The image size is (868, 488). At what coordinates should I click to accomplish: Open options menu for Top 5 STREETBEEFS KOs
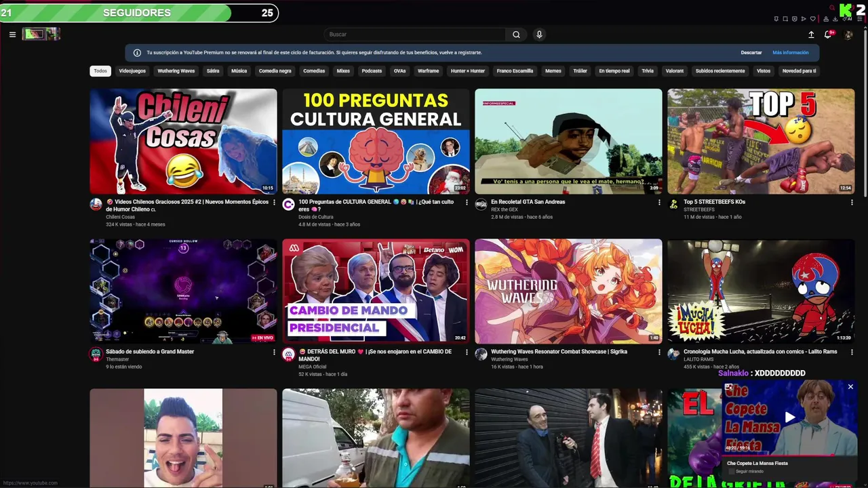tap(852, 202)
